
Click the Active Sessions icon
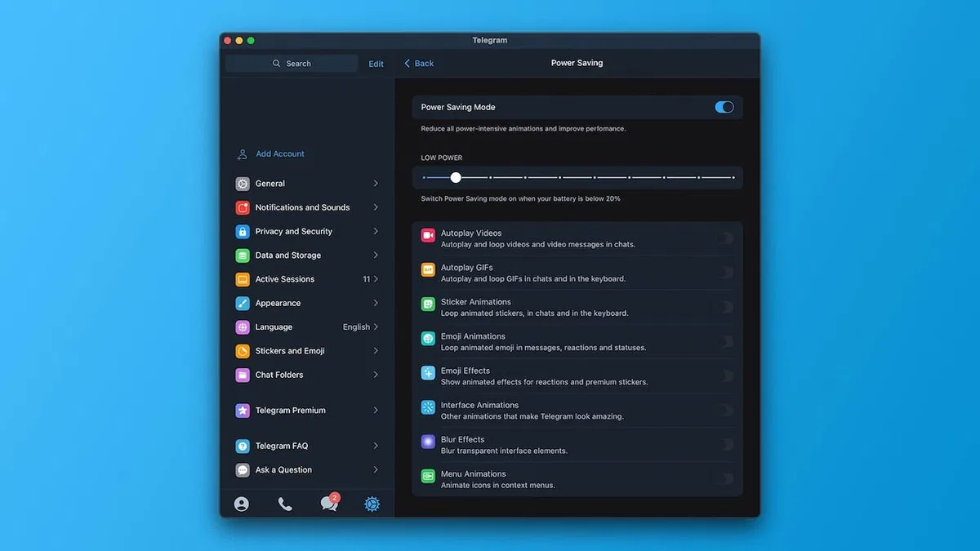tap(243, 279)
